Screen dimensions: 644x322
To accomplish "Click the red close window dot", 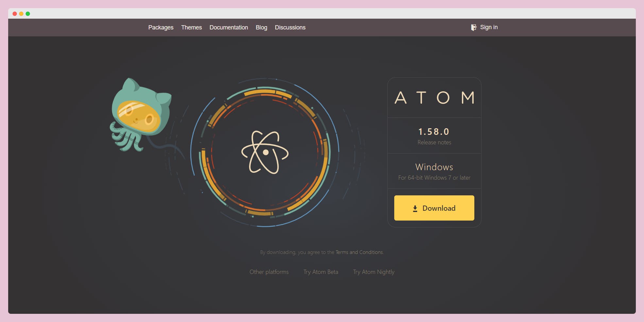I will 15,14.
